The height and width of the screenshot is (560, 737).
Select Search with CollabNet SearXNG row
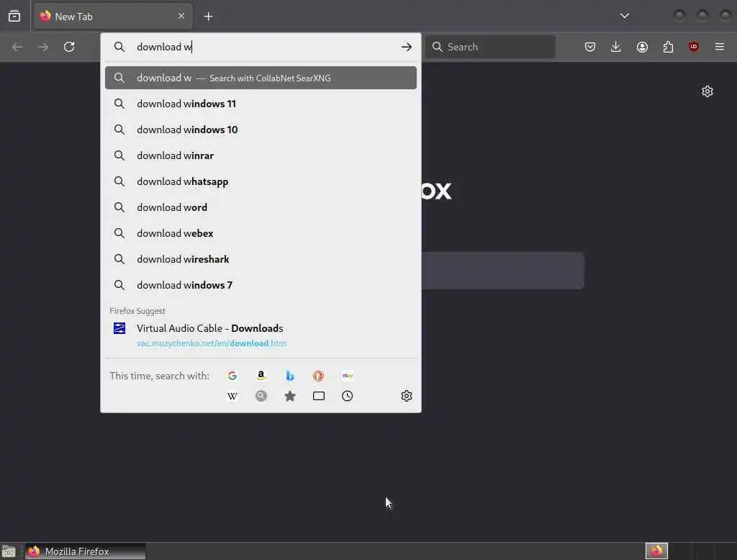click(x=261, y=78)
